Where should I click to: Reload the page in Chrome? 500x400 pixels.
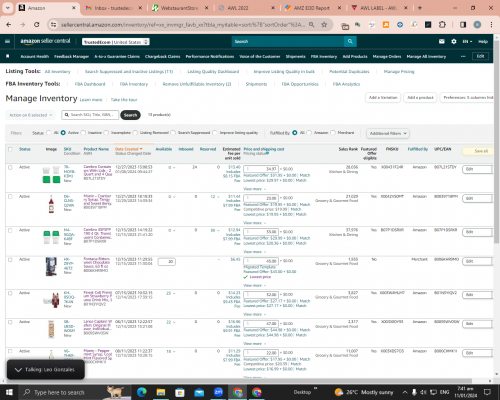(x=37, y=25)
